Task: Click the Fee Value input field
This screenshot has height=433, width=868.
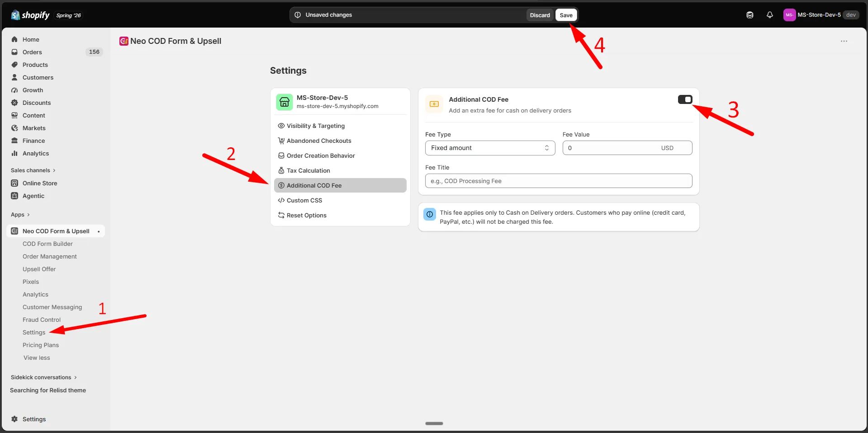Action: pos(627,148)
